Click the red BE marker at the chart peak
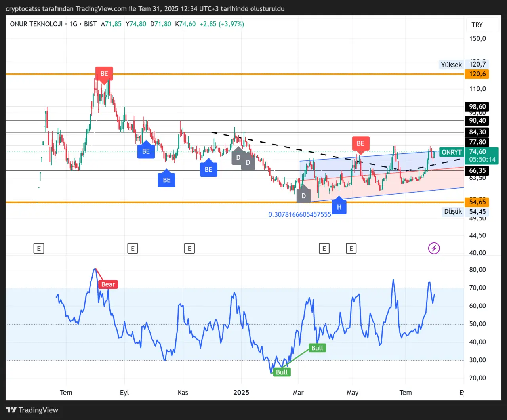 [104, 74]
